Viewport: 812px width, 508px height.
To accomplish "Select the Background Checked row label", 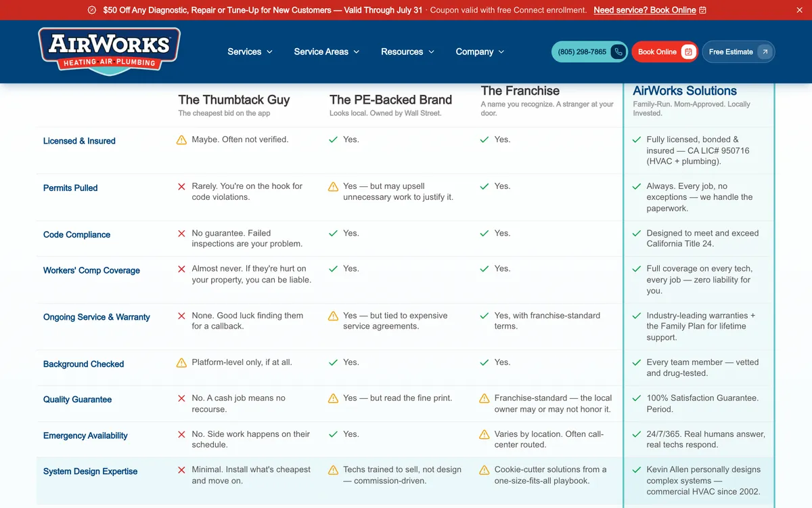I will pyautogui.click(x=83, y=364).
